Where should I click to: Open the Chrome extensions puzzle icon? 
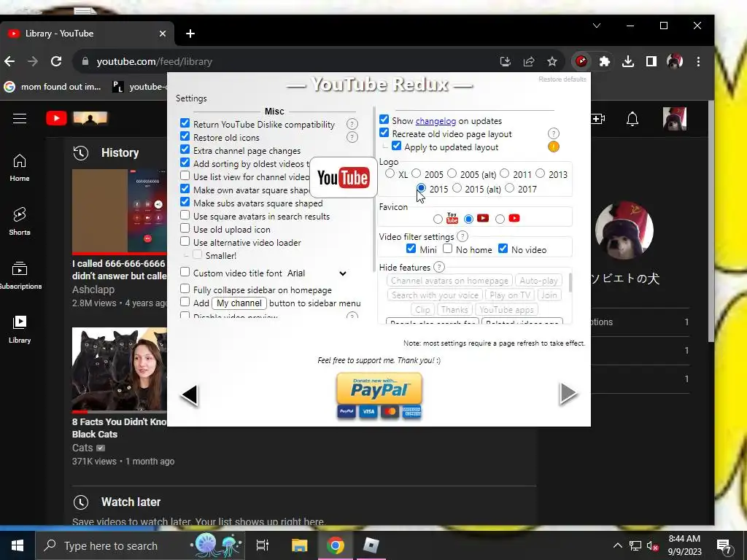pyautogui.click(x=605, y=61)
